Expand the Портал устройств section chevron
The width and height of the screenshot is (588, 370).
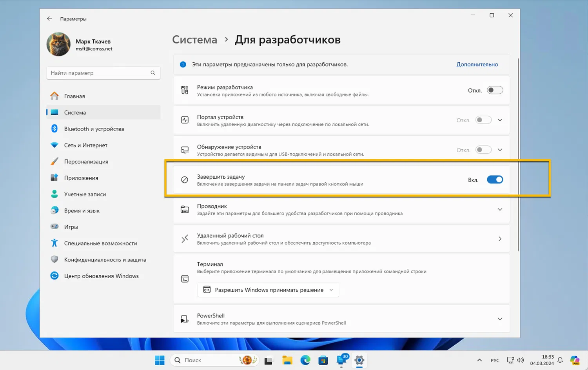(x=500, y=120)
